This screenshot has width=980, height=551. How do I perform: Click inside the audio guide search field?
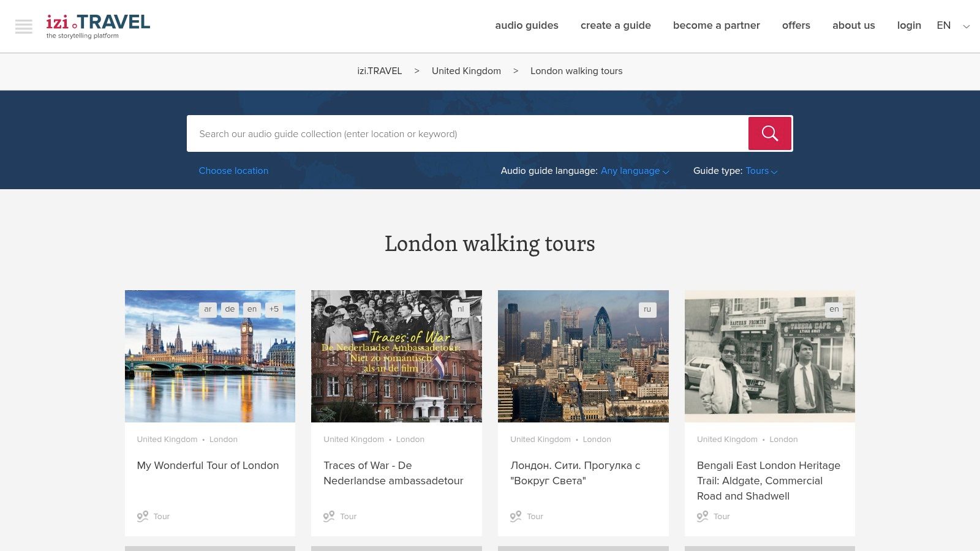429,133
